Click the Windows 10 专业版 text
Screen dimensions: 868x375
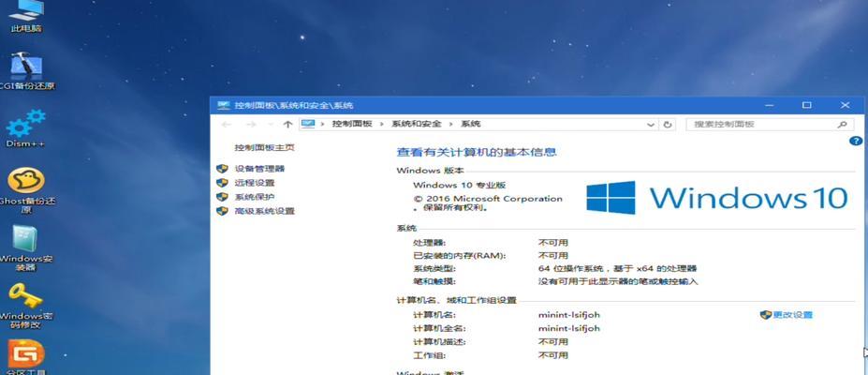(x=460, y=185)
